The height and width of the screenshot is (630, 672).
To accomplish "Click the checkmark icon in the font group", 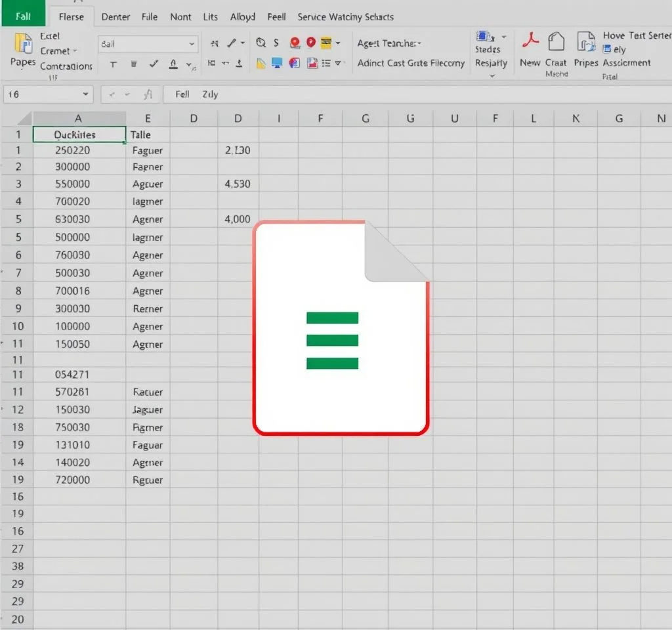I will point(154,64).
